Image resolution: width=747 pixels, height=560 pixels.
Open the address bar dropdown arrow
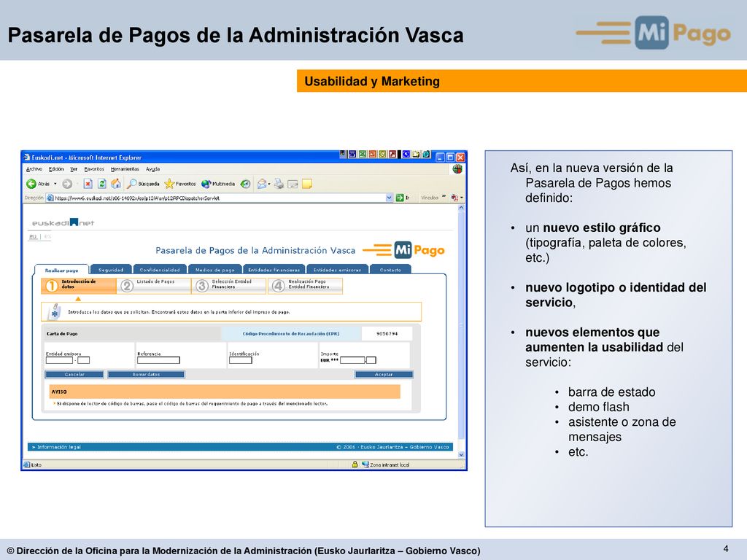point(390,198)
